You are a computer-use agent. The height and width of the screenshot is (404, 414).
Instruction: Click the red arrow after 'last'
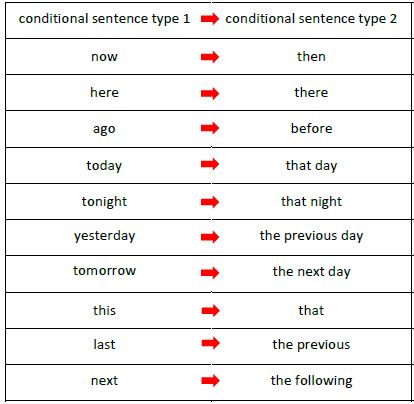click(x=211, y=343)
